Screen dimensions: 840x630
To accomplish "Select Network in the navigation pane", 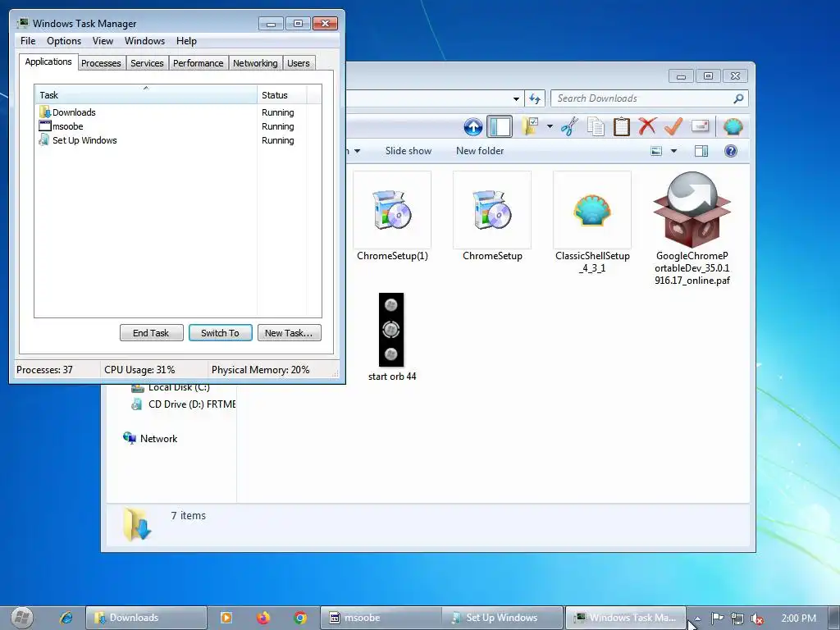I will click(150, 439).
